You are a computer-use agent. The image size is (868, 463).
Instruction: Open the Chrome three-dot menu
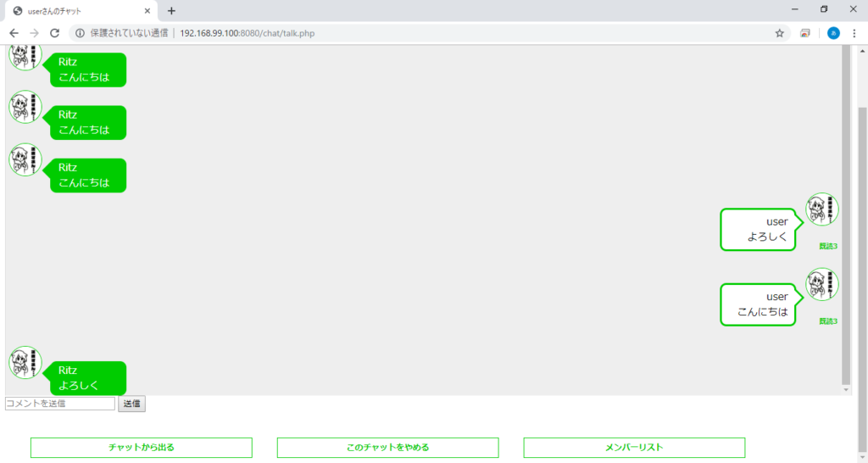[x=854, y=33]
